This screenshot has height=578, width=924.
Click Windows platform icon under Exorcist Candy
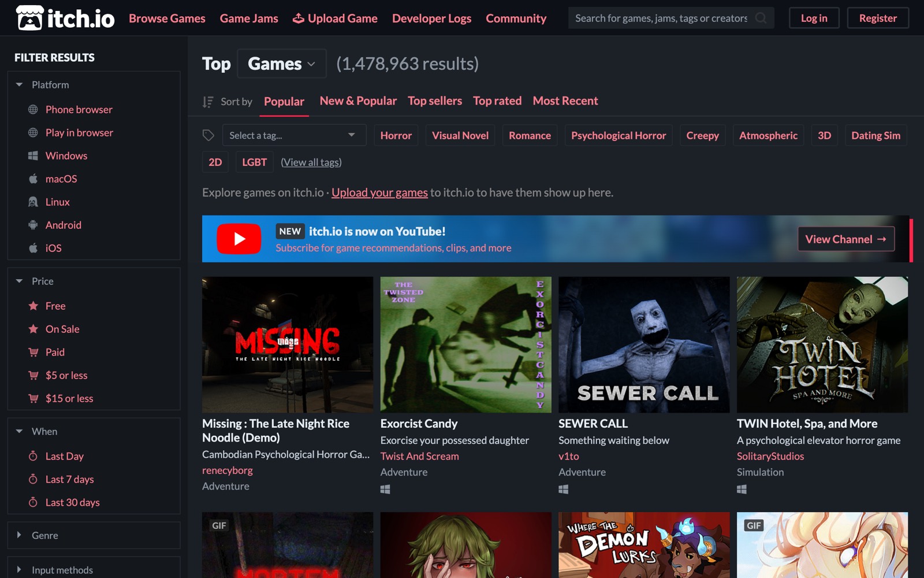tap(385, 490)
